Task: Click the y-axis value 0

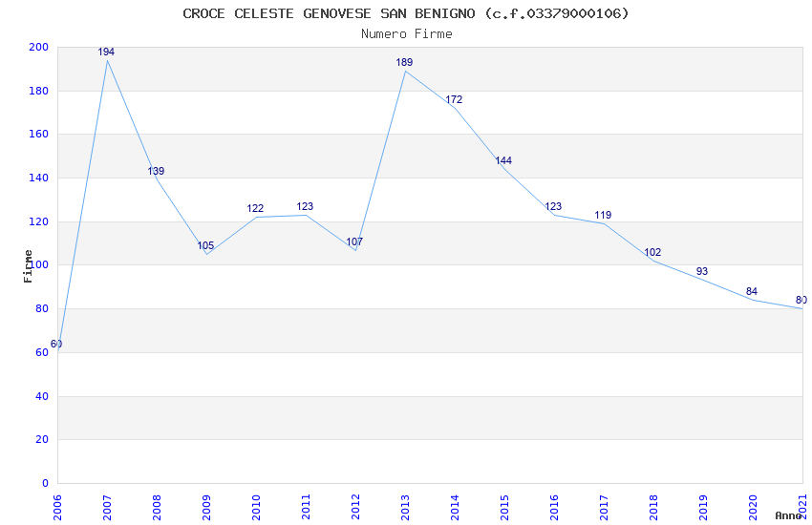Action: (x=46, y=483)
